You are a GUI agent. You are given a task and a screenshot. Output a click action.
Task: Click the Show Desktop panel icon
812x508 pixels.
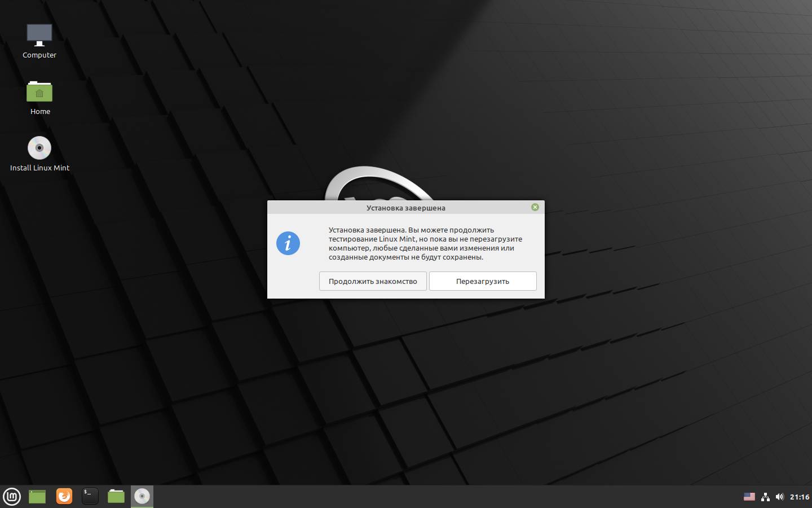point(37,496)
